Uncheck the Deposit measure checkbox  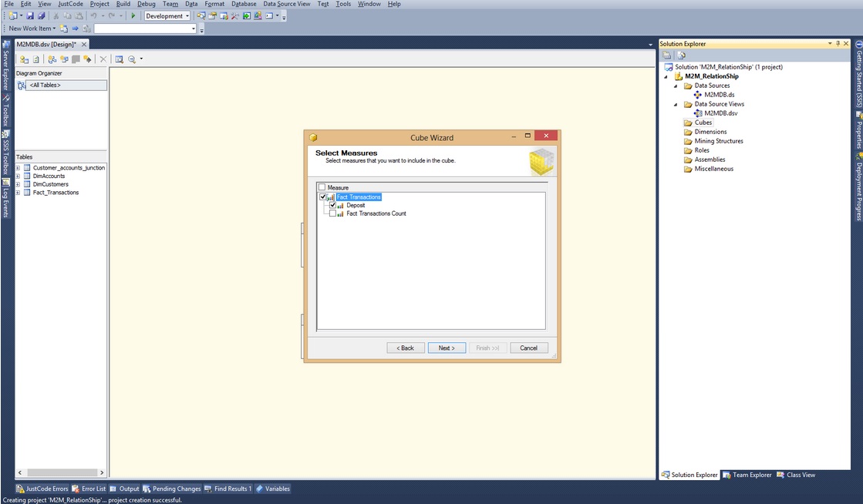click(x=332, y=205)
